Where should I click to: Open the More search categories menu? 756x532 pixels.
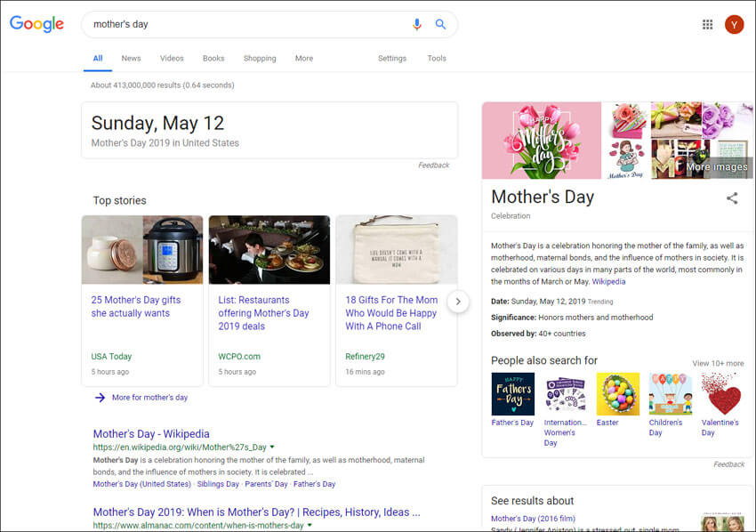[304, 59]
